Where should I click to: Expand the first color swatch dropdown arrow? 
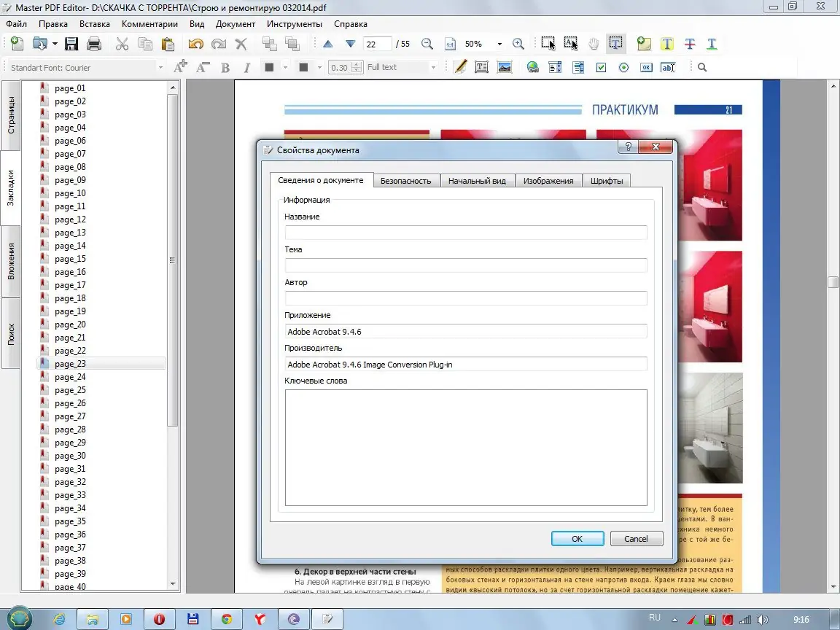pyautogui.click(x=286, y=68)
